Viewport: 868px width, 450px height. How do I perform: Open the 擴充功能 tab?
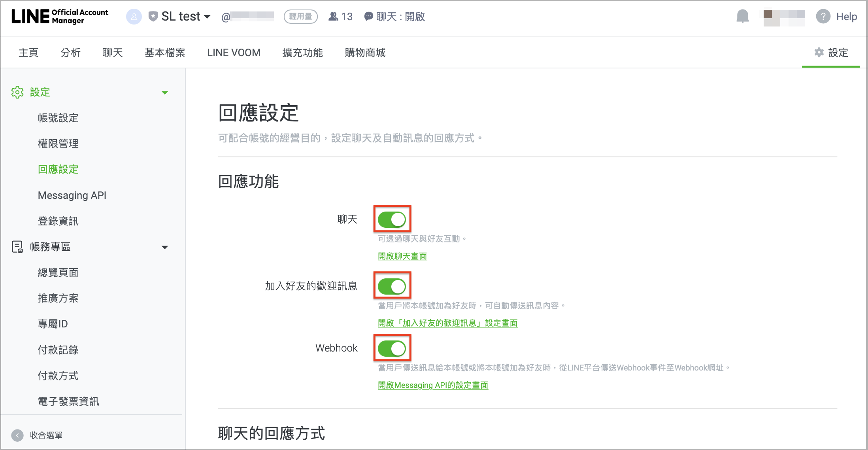303,53
